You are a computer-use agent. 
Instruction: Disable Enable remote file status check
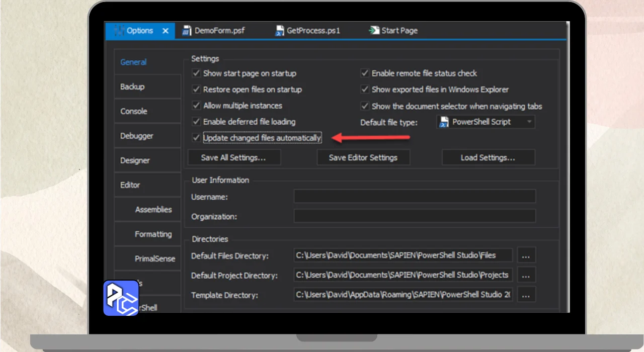(365, 73)
